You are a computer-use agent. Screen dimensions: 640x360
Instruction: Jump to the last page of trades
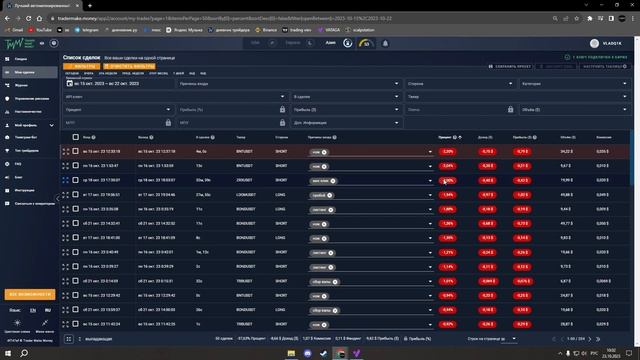[598, 339]
